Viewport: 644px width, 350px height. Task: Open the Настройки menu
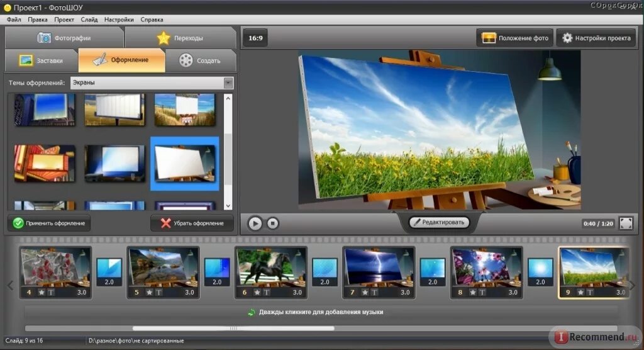pos(119,20)
